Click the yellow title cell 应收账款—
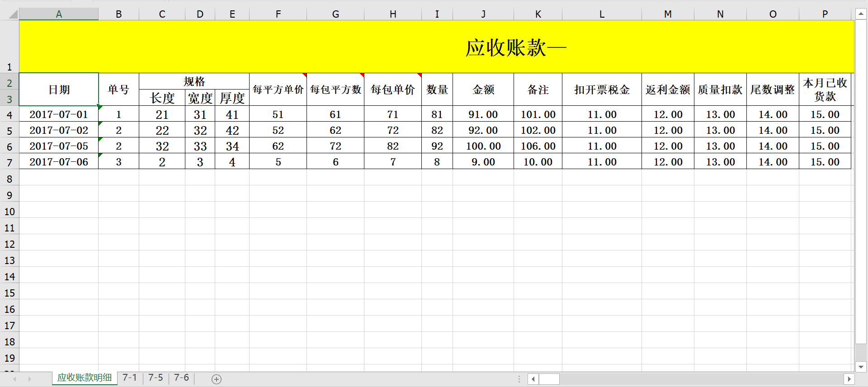868x387 pixels. (x=436, y=47)
